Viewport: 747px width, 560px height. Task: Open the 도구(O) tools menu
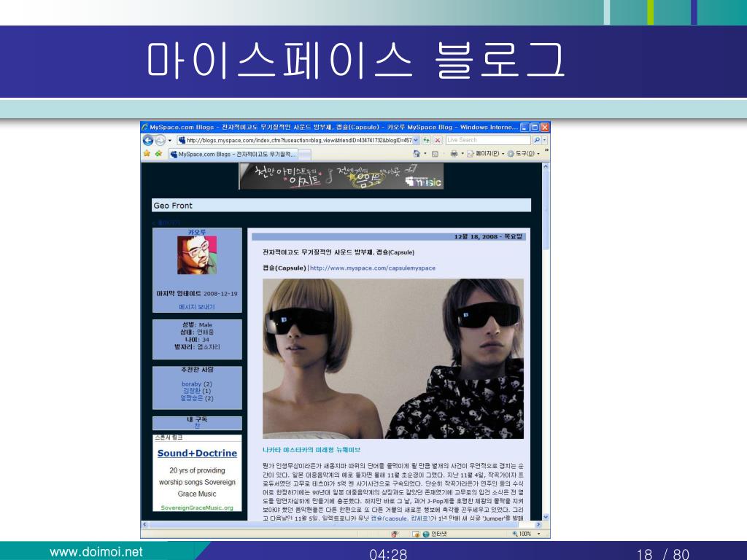coord(523,153)
